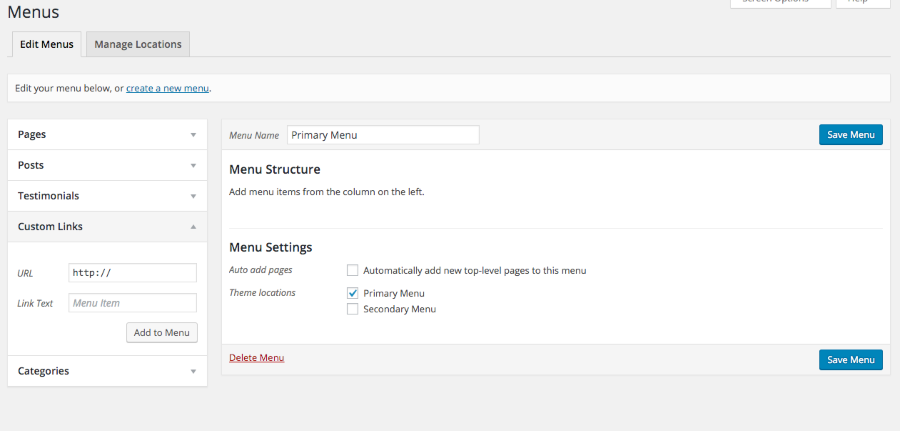The image size is (900, 431).
Task: Collapse the Custom Links section arrow
Action: pos(193,227)
